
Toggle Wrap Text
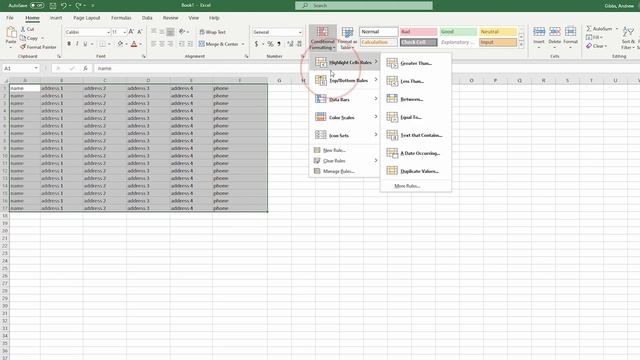[212, 32]
